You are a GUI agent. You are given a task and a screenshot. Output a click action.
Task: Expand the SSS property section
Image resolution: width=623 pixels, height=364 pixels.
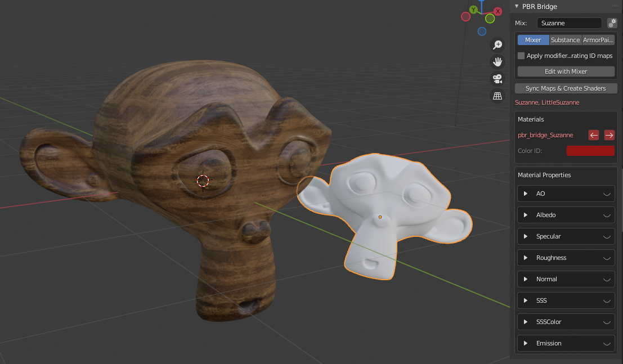click(526, 300)
